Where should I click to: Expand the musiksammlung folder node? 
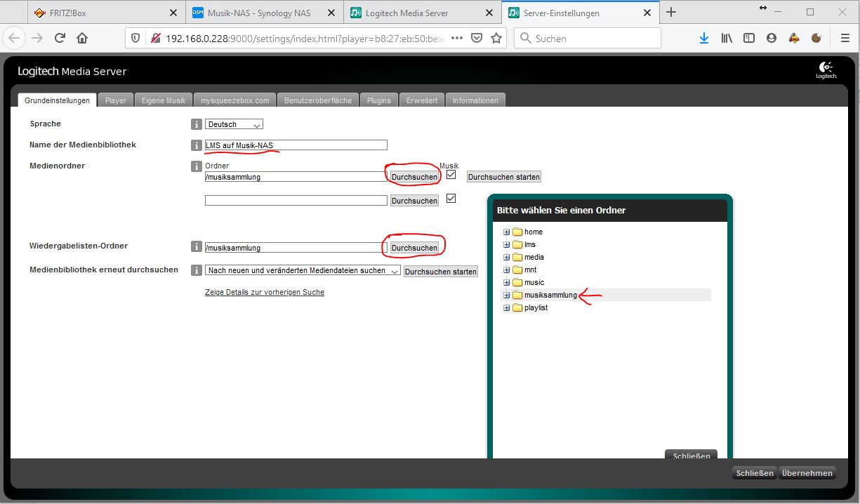[x=506, y=295]
